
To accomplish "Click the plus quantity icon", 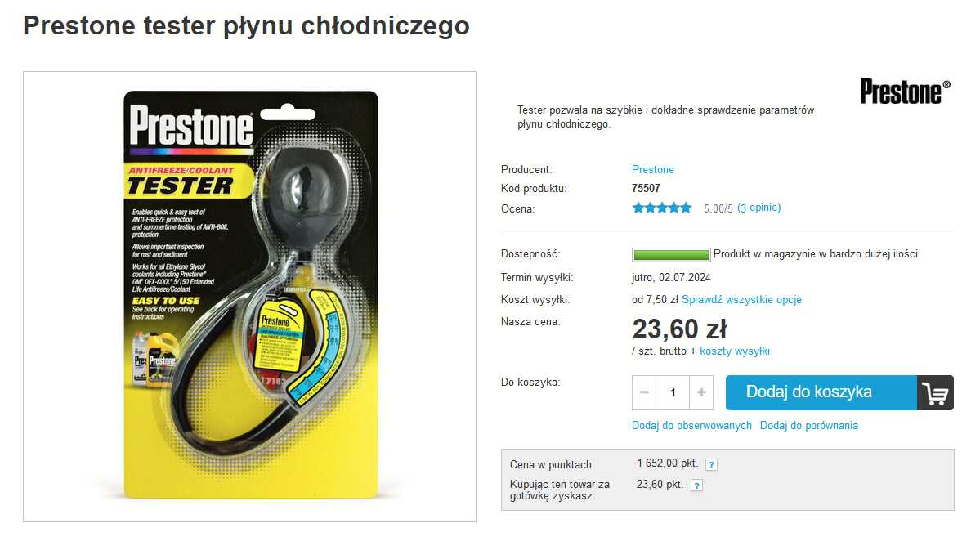I will tap(701, 392).
